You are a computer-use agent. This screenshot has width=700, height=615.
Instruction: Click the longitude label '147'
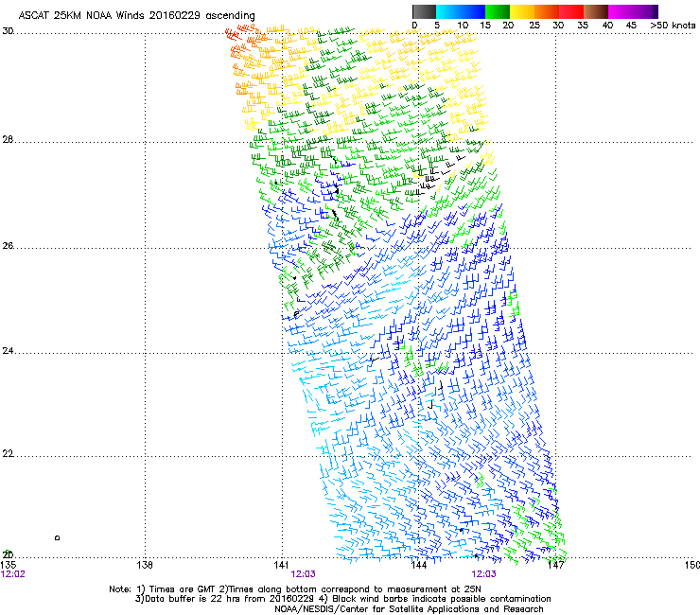(x=555, y=565)
